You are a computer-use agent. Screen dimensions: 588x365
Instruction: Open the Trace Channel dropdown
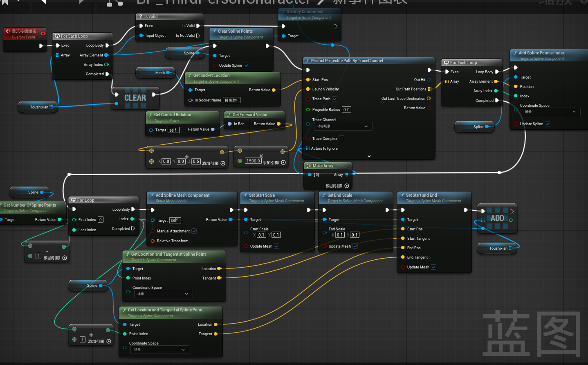pos(343,126)
